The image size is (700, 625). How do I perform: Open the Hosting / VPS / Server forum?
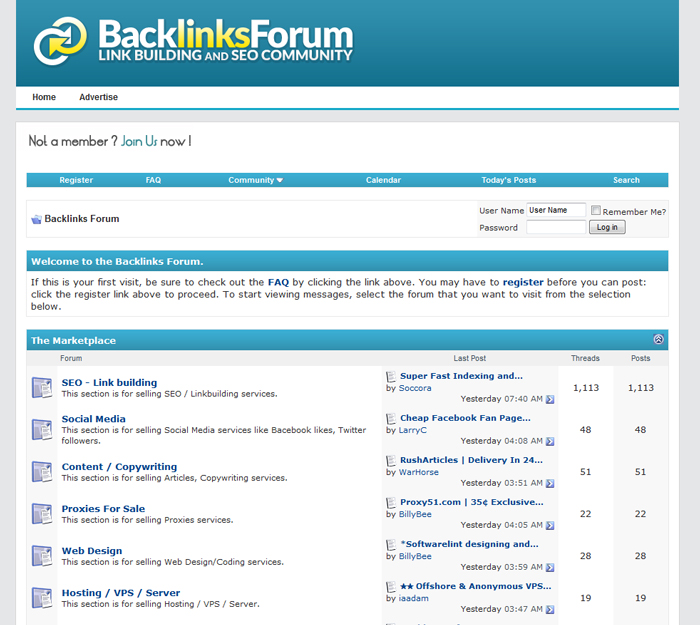click(x=121, y=593)
